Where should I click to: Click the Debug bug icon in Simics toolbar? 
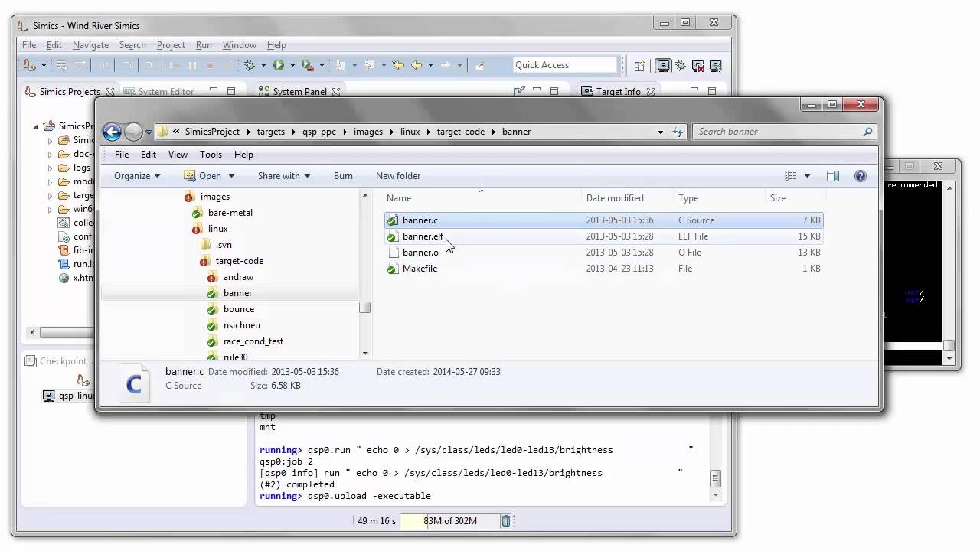(x=250, y=66)
